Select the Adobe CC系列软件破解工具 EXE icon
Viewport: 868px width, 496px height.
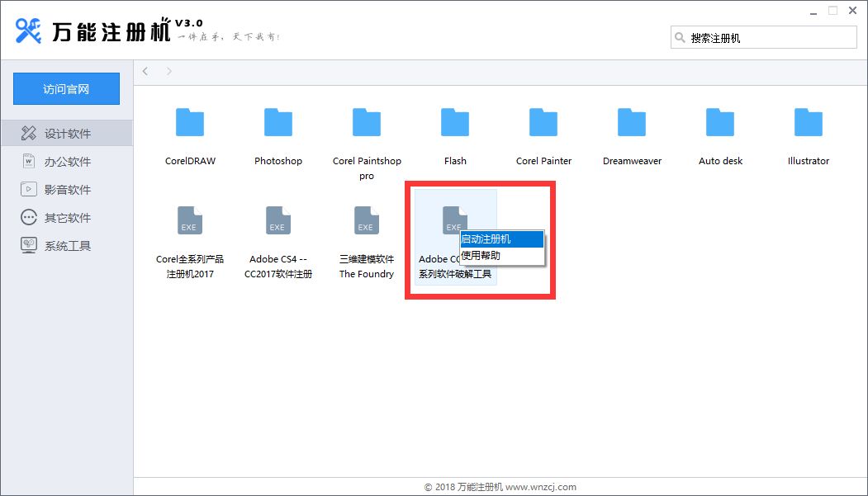(454, 220)
